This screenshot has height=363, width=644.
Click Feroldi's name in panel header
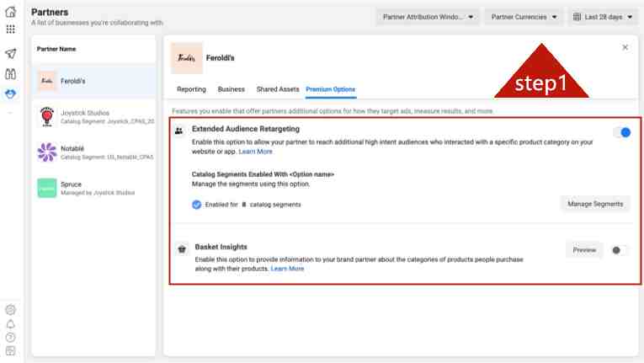221,58
